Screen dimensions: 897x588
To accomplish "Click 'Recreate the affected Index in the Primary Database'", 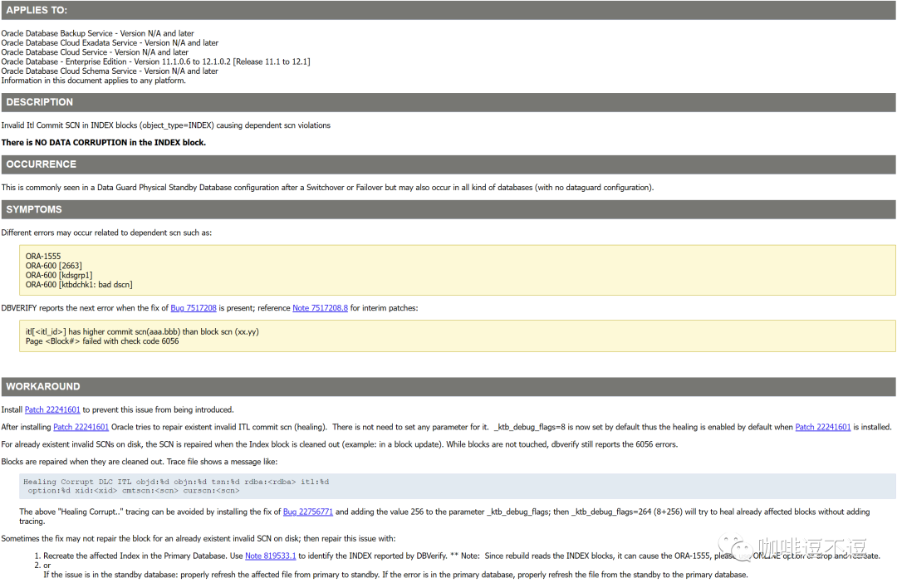I will 135,556.
